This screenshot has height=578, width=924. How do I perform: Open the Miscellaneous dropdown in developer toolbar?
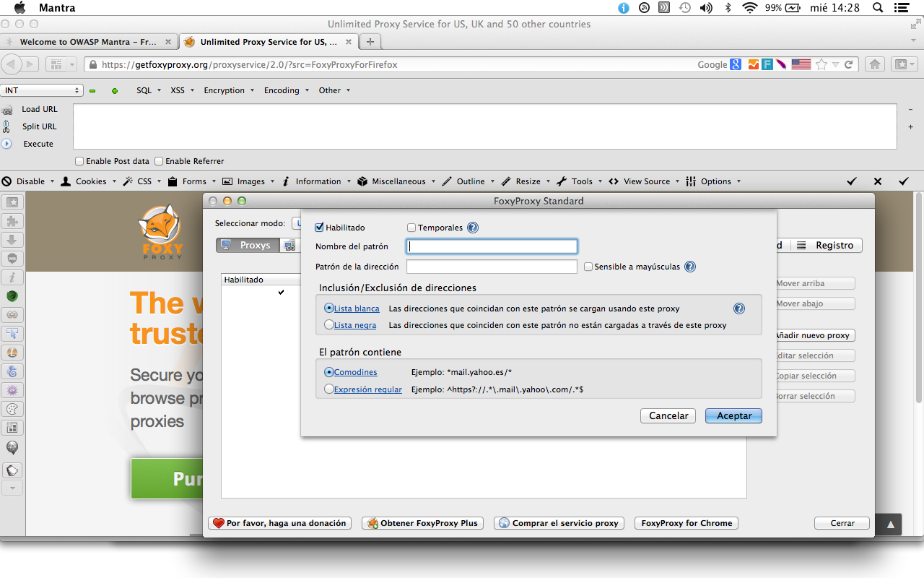pos(396,181)
